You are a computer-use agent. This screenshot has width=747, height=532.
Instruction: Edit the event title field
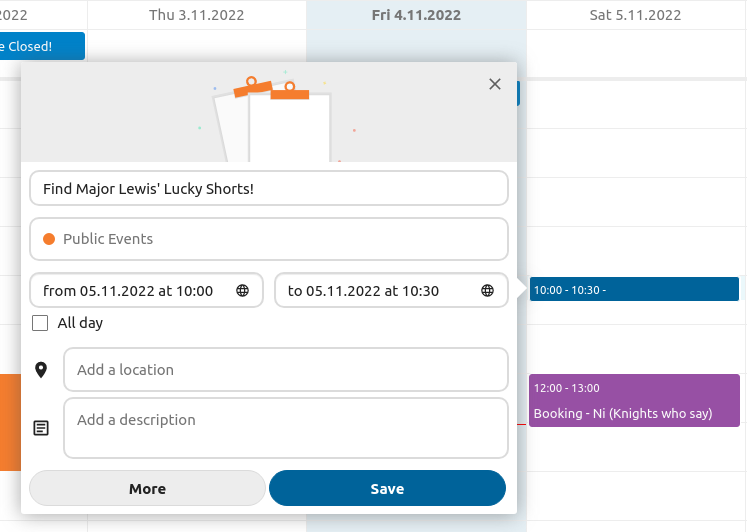269,188
